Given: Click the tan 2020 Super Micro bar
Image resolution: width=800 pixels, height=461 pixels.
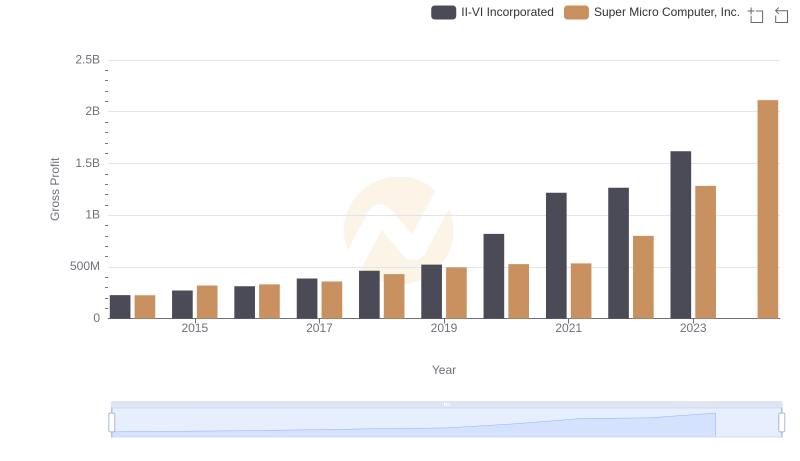Looking at the screenshot, I should click(x=519, y=291).
